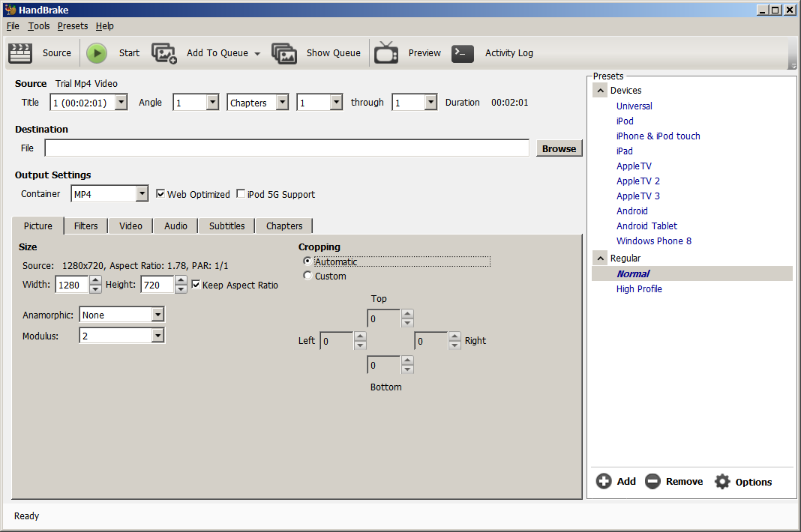Click the Add preset plus icon
The height and width of the screenshot is (532, 801).
tap(604, 481)
